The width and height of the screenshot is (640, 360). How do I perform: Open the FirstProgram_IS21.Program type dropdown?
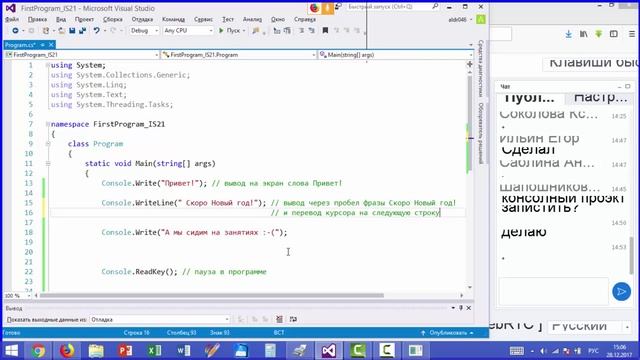239,55
